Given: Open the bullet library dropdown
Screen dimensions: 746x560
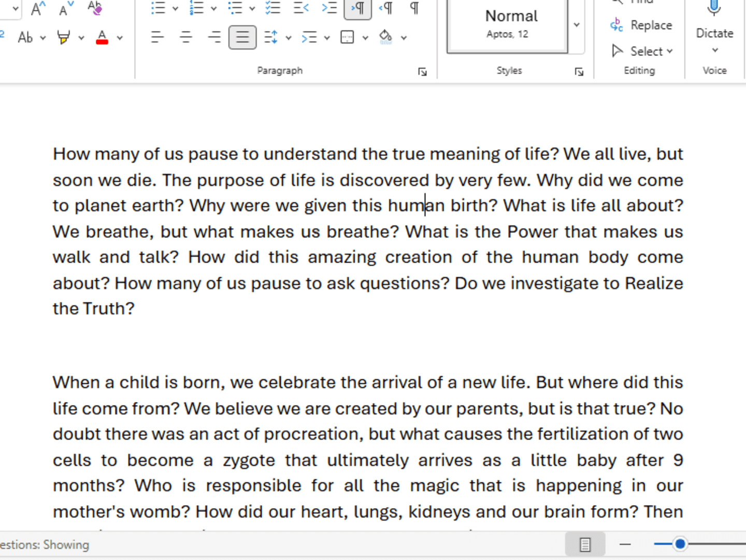Looking at the screenshot, I should pyautogui.click(x=175, y=8).
